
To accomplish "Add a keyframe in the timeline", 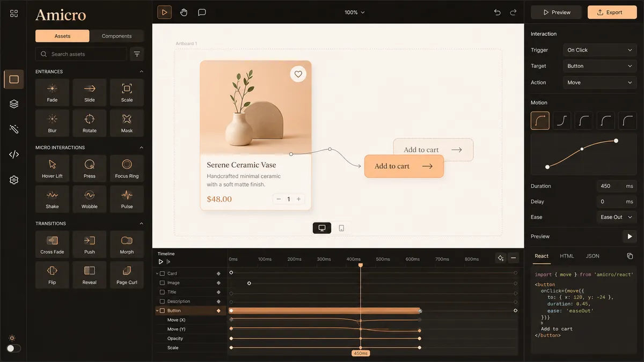I will (500, 258).
